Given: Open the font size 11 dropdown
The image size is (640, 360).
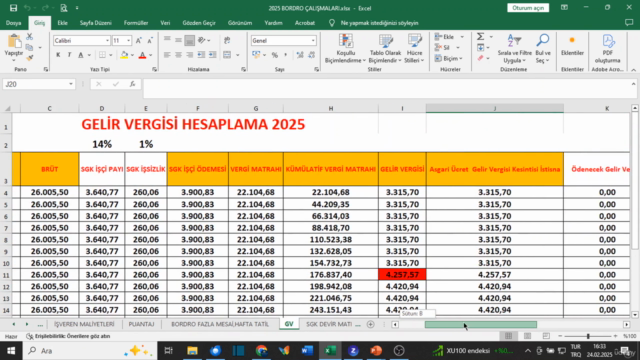Looking at the screenshot, I should (x=129, y=40).
